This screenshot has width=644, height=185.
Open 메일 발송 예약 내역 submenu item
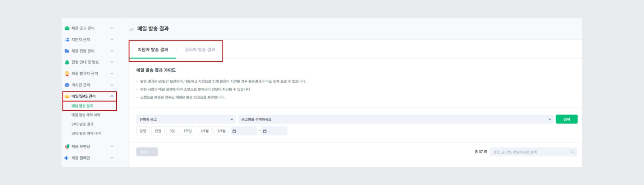click(86, 115)
